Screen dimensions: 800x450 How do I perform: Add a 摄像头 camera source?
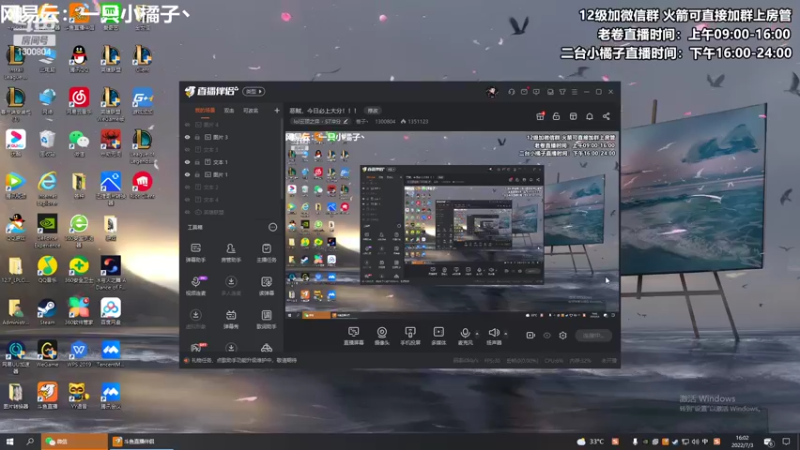tap(382, 336)
